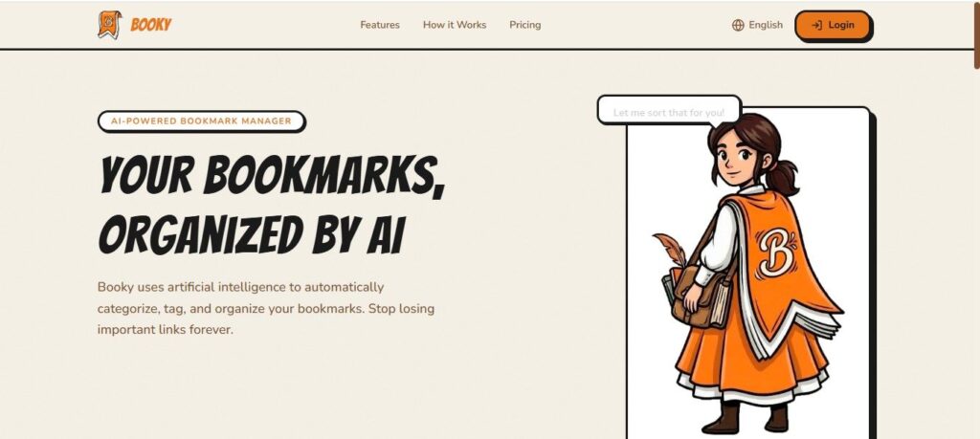This screenshot has height=439, width=980.
Task: Click the AI-Powered Bookmark Manager badge
Action: 201,121
